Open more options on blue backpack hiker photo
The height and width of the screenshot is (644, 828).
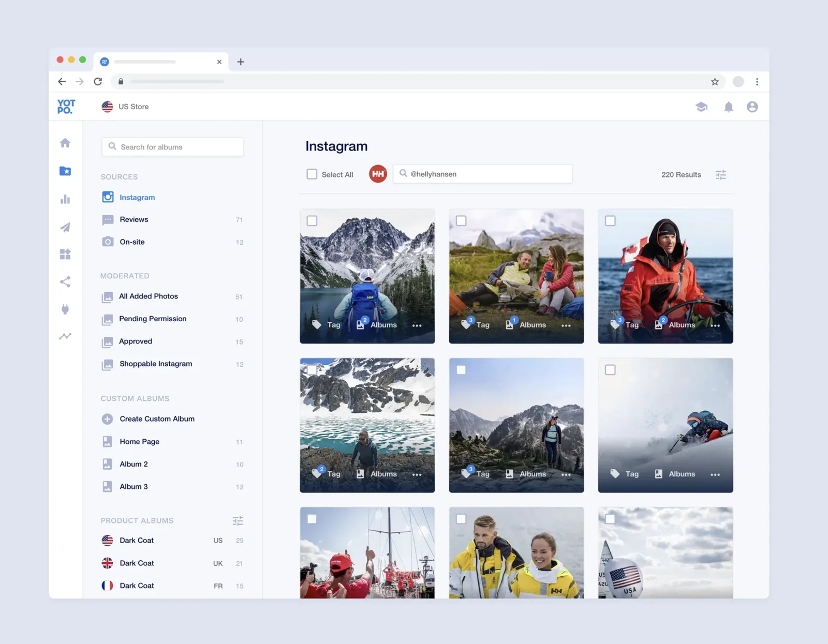[x=417, y=325]
